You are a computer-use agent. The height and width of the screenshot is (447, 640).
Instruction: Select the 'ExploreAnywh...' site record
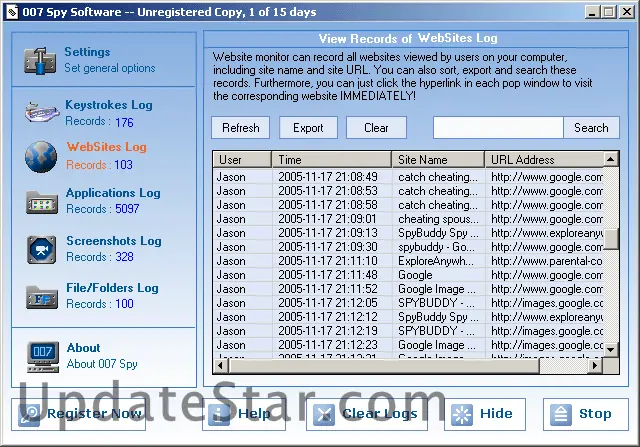(408, 261)
